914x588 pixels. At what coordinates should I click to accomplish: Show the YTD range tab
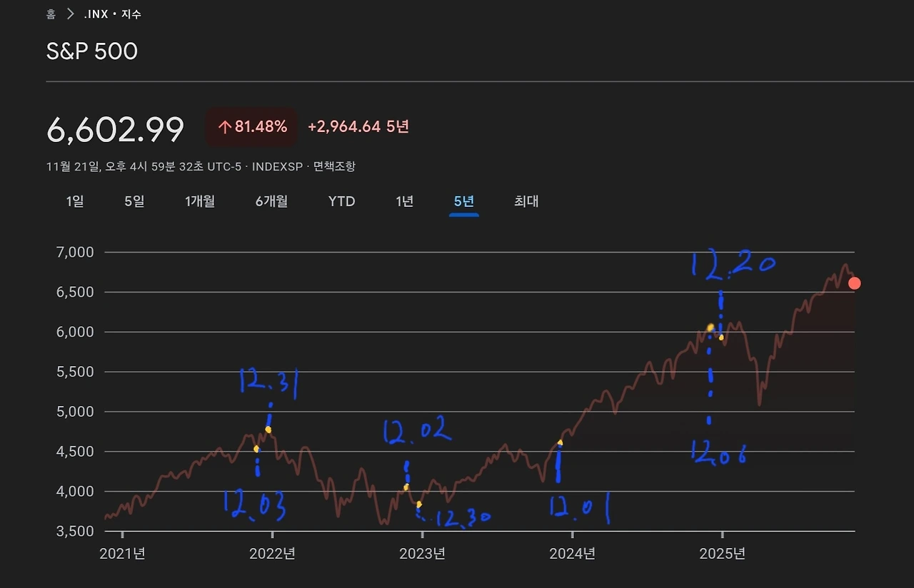click(341, 201)
